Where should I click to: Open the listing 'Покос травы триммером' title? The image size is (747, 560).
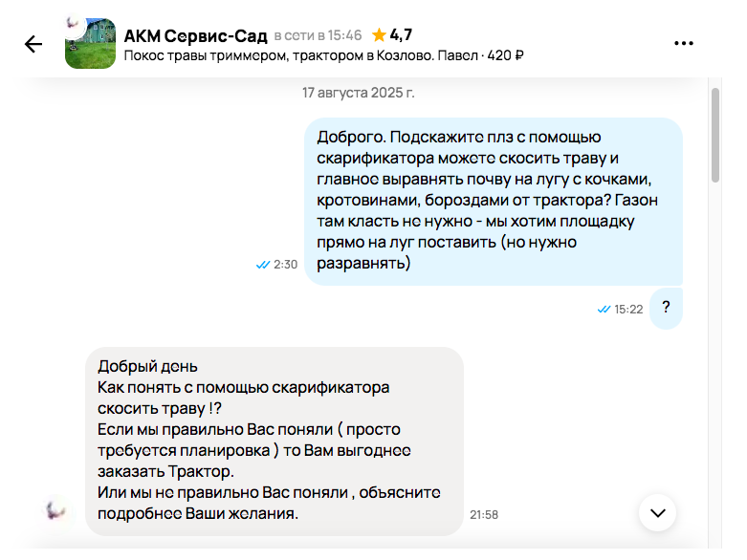(278, 55)
